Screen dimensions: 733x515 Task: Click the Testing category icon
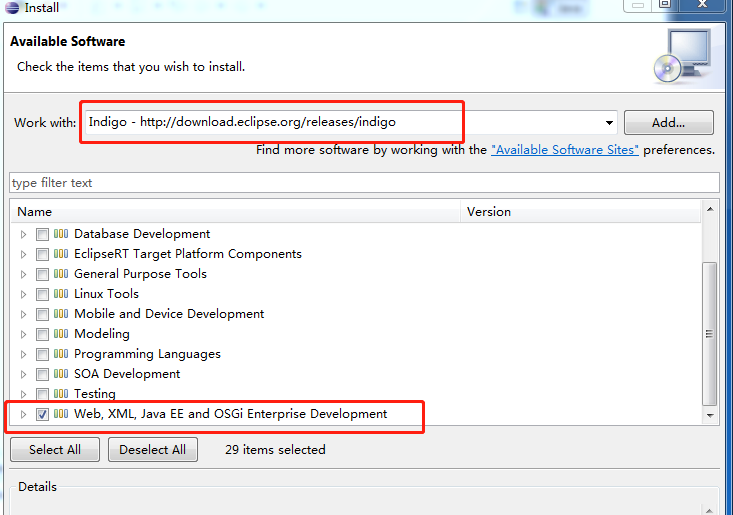coord(61,394)
